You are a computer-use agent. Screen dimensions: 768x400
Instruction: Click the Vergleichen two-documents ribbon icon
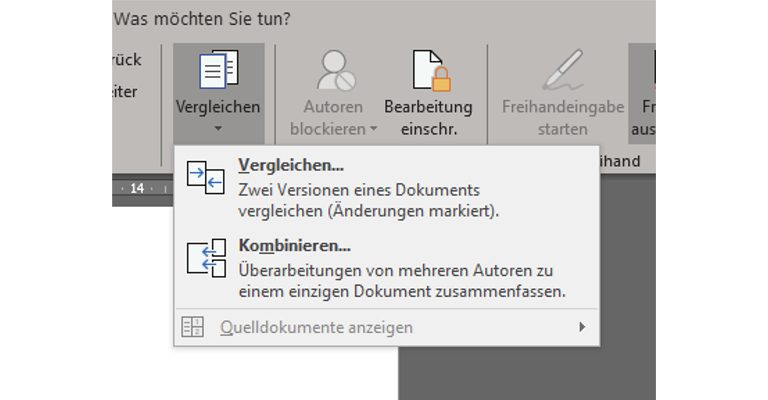pos(218,69)
